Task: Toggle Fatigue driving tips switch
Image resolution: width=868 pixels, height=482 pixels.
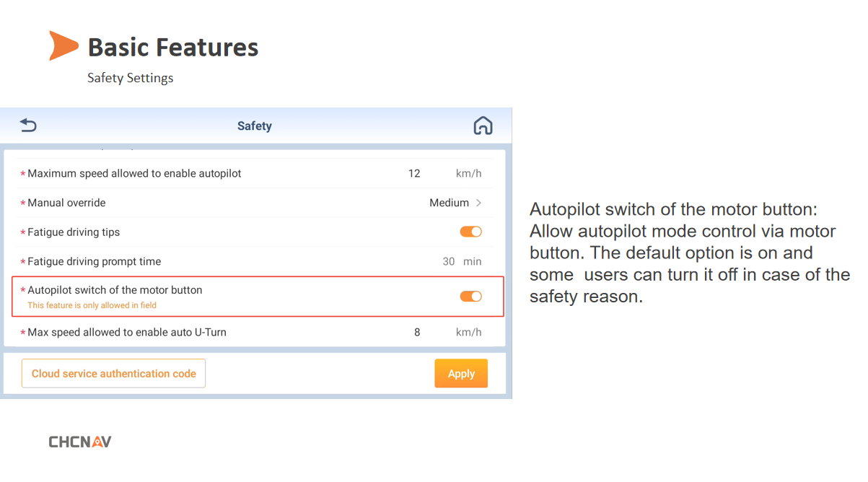Action: click(x=470, y=232)
